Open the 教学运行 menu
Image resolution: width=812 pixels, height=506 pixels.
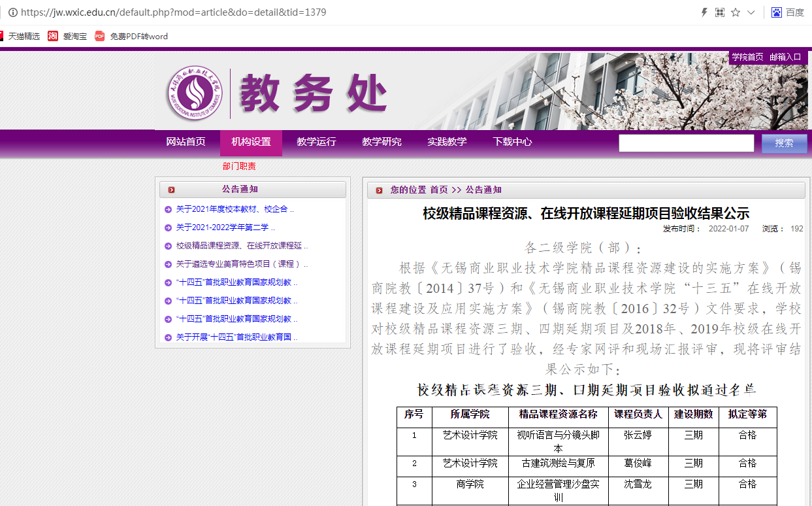tap(316, 142)
